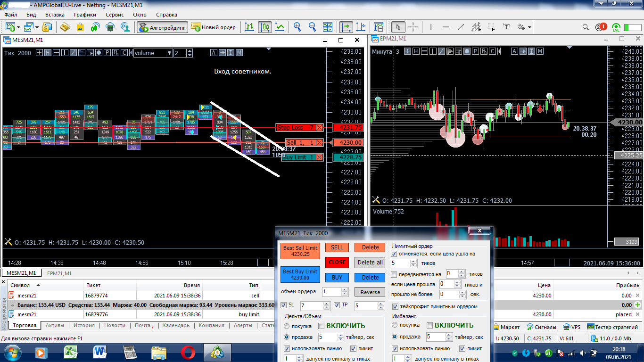Open account notifications with red badge
The height and width of the screenshot is (362, 644).
[601, 27]
